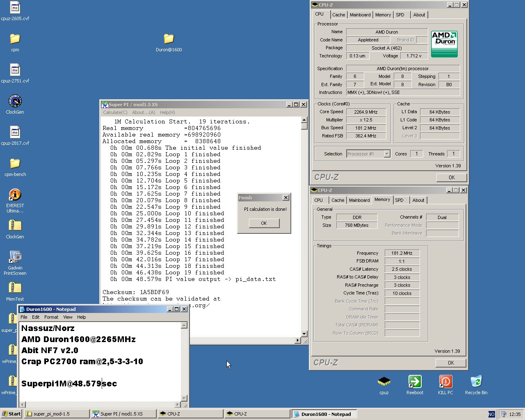
Task: Click the AMD Duron logo in CPU-Z
Action: [444, 44]
